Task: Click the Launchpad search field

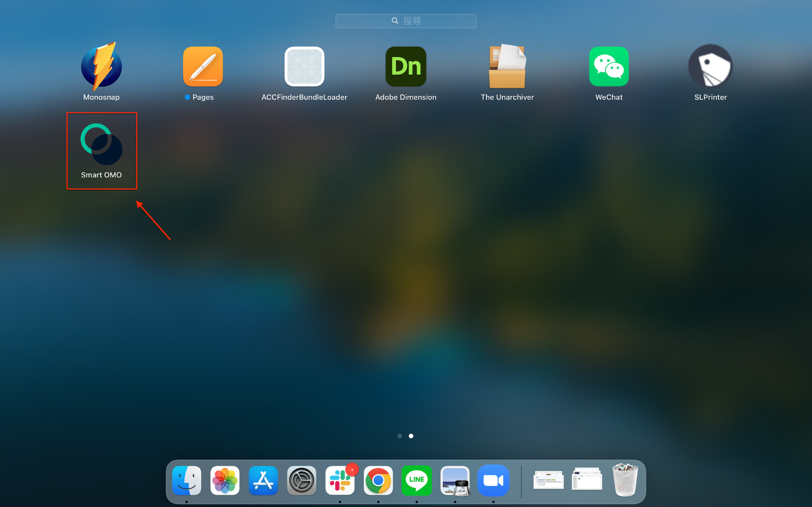Action: click(406, 21)
